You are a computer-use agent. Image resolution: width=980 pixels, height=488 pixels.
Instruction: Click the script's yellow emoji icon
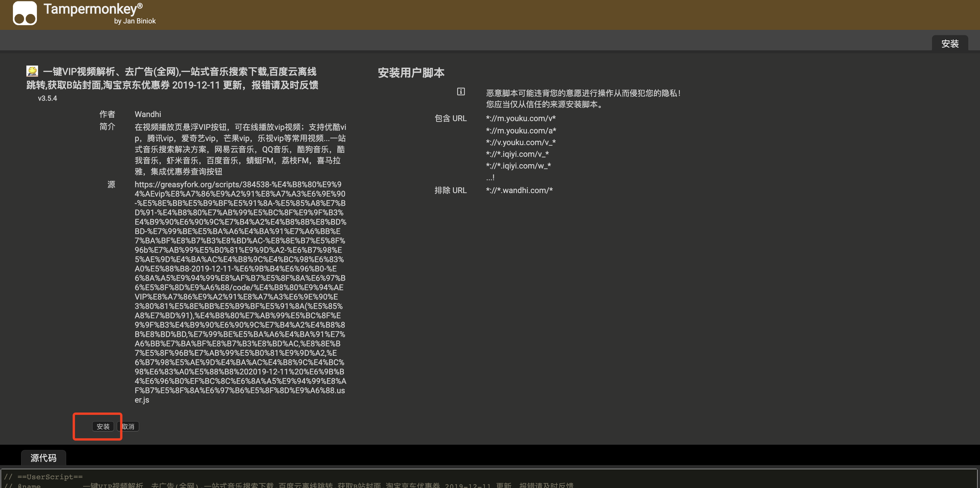coord(32,71)
